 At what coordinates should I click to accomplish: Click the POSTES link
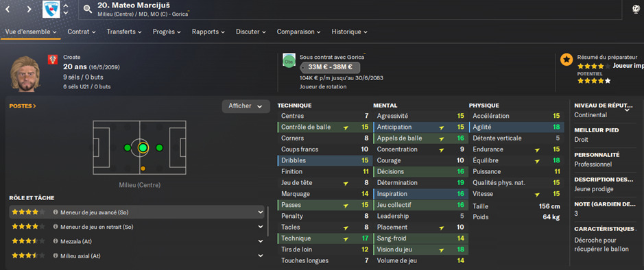tap(23, 106)
